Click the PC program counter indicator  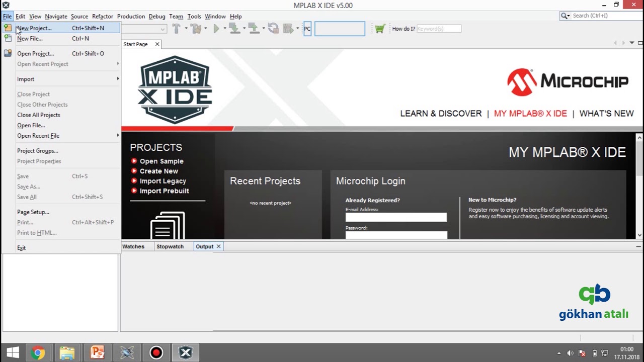click(307, 29)
